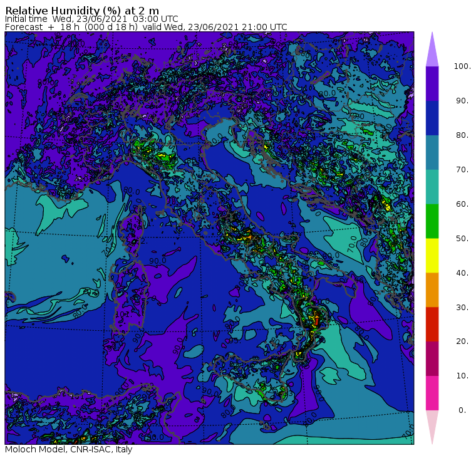
Task: Click the "100." legend scale label
Action: (x=462, y=66)
